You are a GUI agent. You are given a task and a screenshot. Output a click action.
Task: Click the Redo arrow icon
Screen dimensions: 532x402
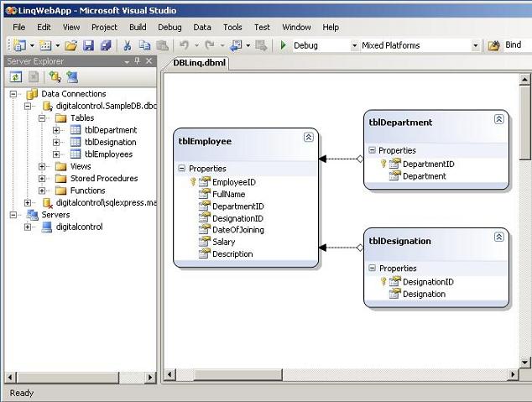(x=210, y=45)
